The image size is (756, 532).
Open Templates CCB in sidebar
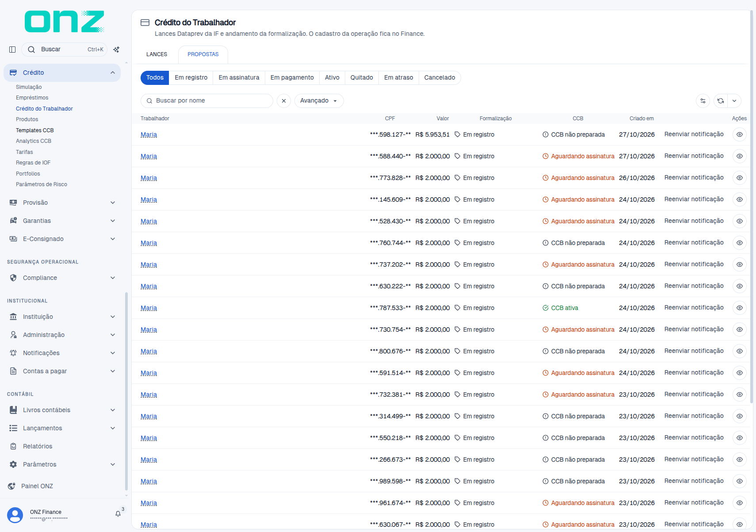[35, 130]
